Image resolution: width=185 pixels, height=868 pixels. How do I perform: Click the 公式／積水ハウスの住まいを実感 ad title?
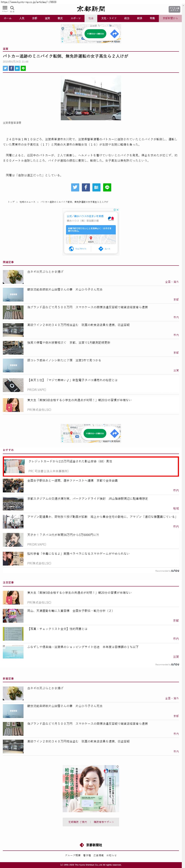85,216
